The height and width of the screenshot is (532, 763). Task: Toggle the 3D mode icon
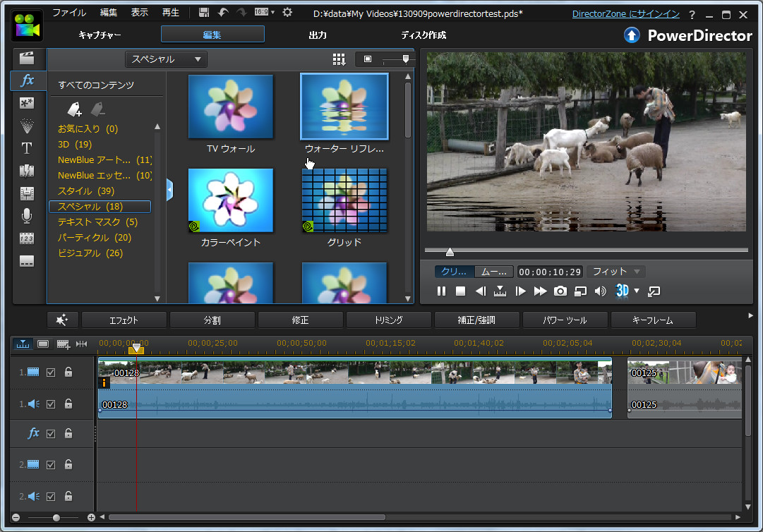point(622,291)
